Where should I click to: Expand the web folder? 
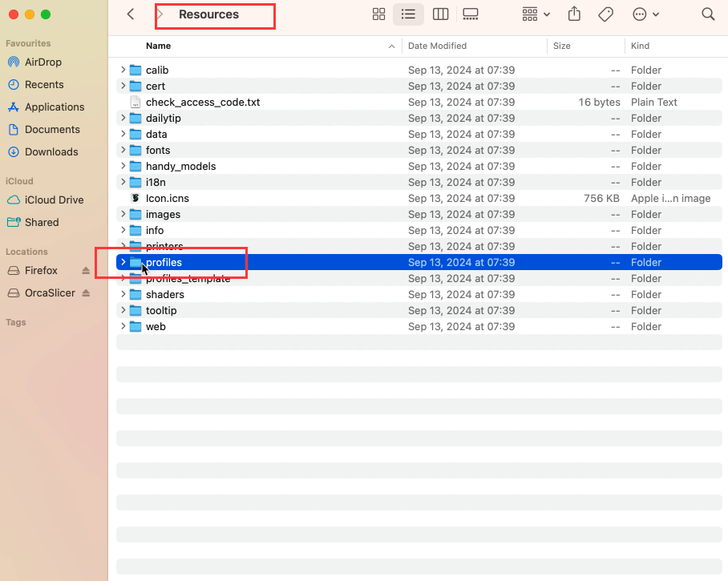click(x=123, y=326)
